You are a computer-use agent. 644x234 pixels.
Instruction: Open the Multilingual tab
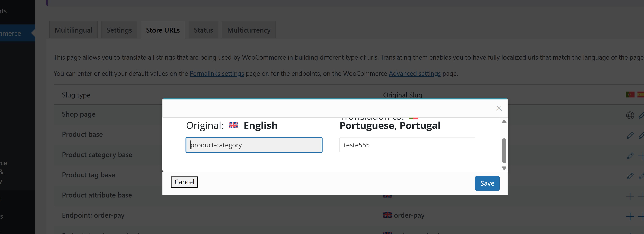point(73,30)
